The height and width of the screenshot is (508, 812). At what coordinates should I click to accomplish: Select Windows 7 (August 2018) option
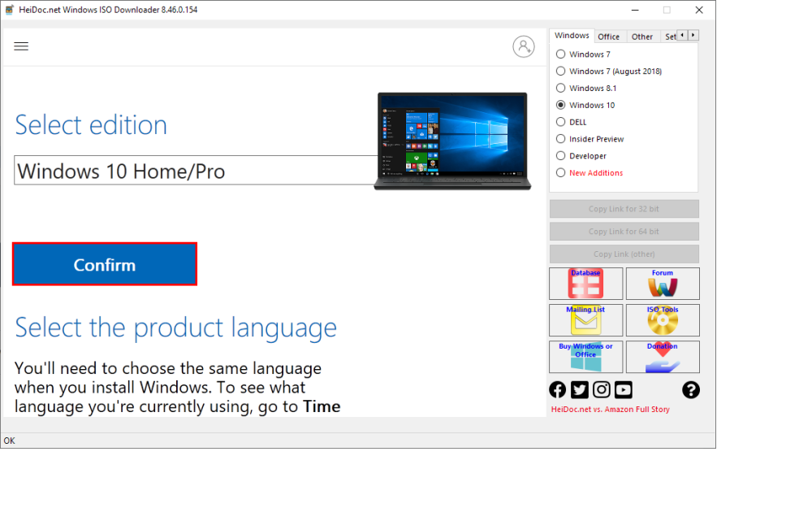point(560,71)
